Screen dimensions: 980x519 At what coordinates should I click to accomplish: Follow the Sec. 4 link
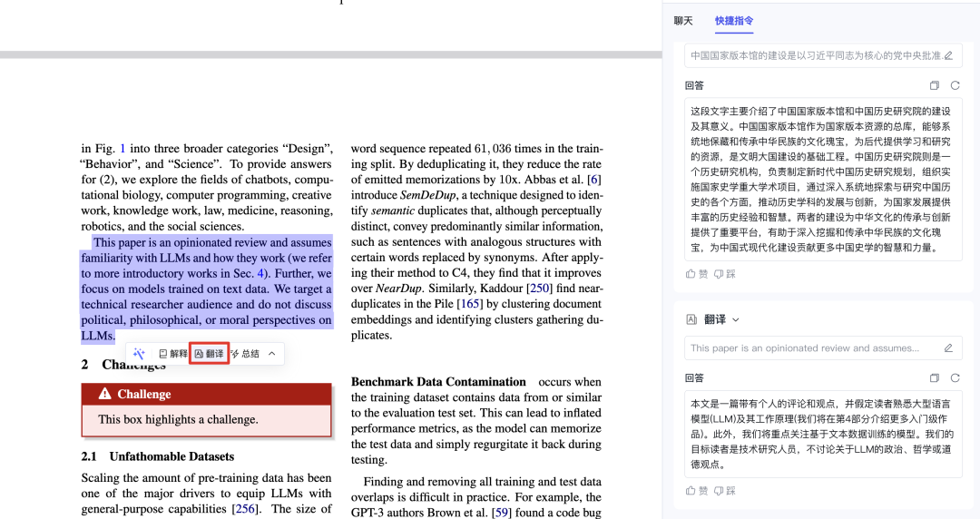coord(260,273)
